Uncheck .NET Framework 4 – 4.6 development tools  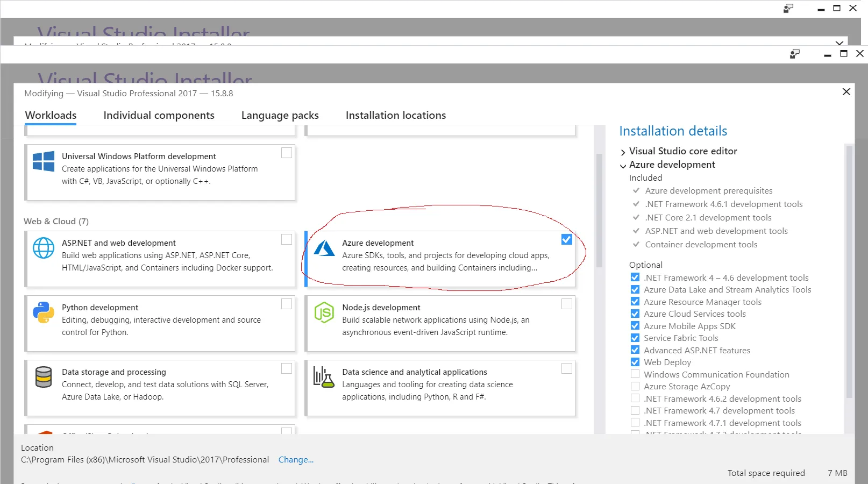tap(635, 277)
